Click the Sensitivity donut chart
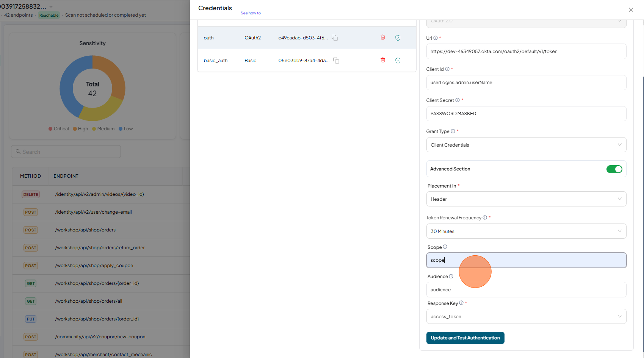The height and width of the screenshot is (358, 644). 92,88
